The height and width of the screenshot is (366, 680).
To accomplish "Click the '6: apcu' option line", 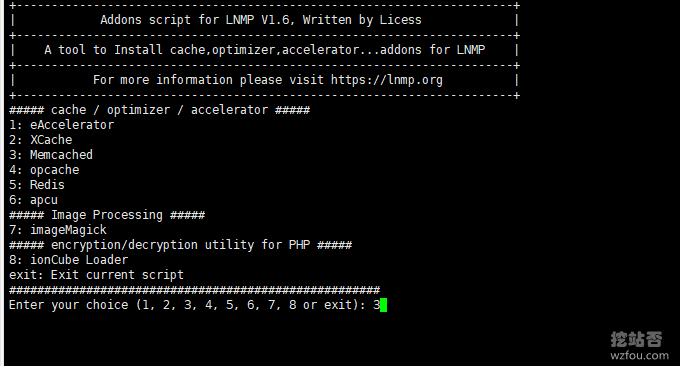I will pyautogui.click(x=33, y=200).
